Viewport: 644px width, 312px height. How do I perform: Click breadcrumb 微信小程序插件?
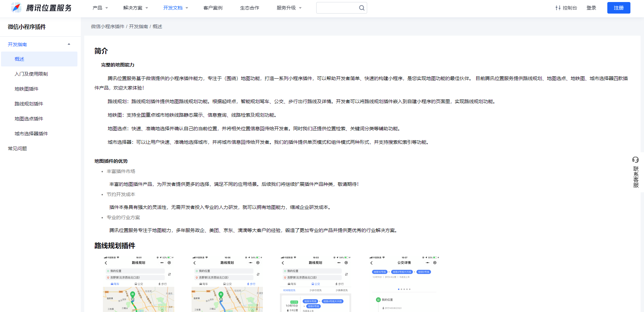pos(108,26)
